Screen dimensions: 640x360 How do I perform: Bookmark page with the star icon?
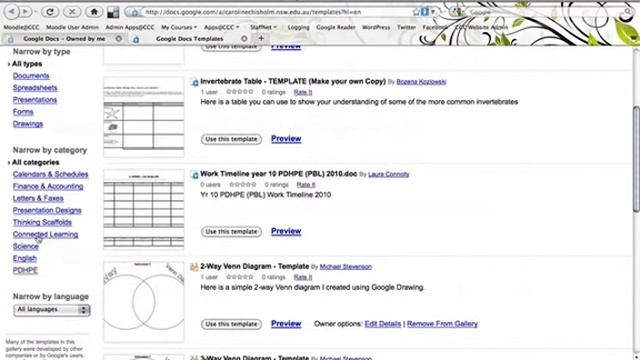(416, 12)
